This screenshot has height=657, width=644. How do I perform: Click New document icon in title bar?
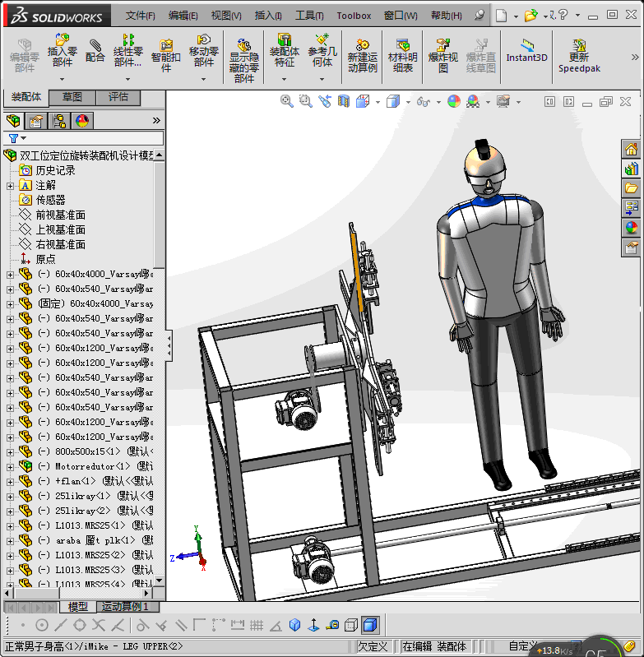(x=501, y=16)
